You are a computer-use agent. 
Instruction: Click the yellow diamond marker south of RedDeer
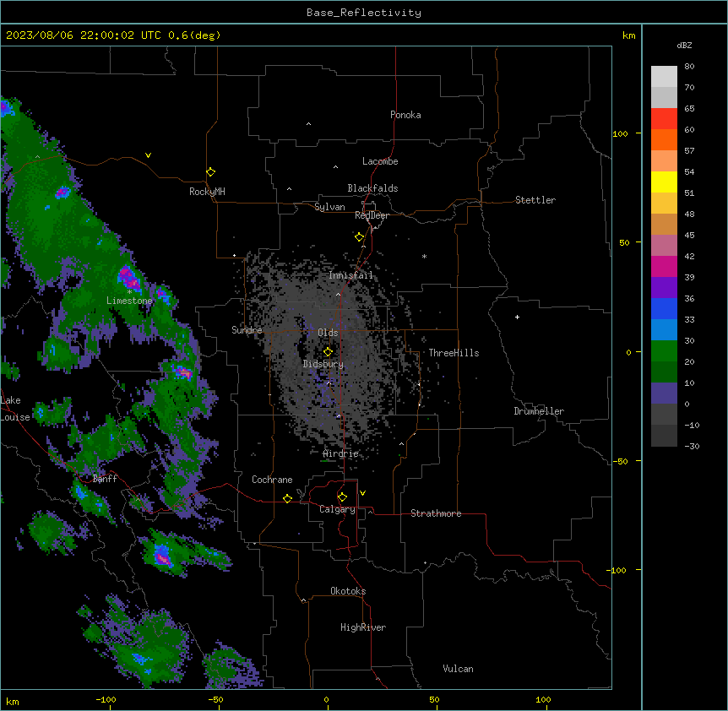(x=360, y=237)
